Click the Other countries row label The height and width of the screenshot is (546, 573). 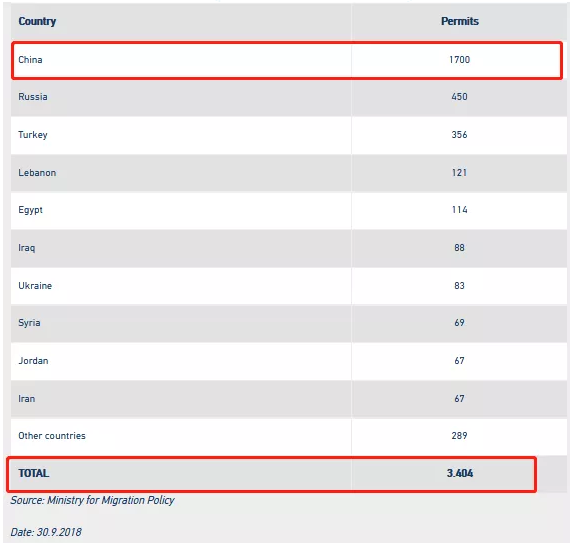(52, 436)
